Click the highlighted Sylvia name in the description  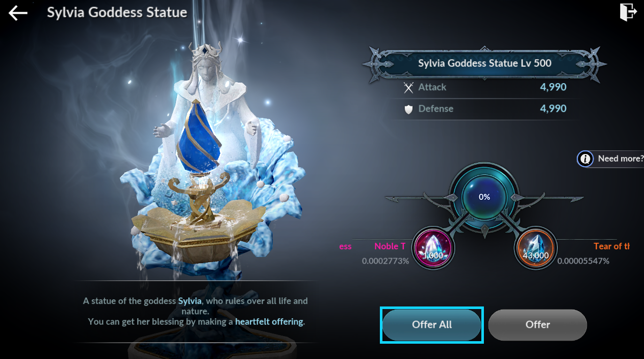click(191, 301)
